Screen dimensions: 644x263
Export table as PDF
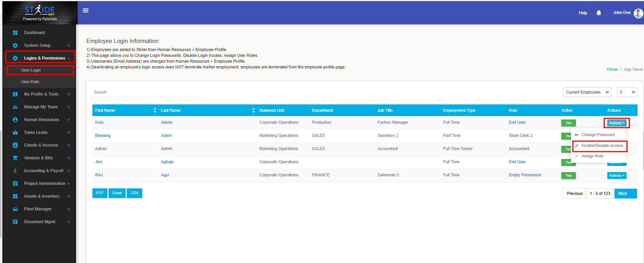click(100, 193)
